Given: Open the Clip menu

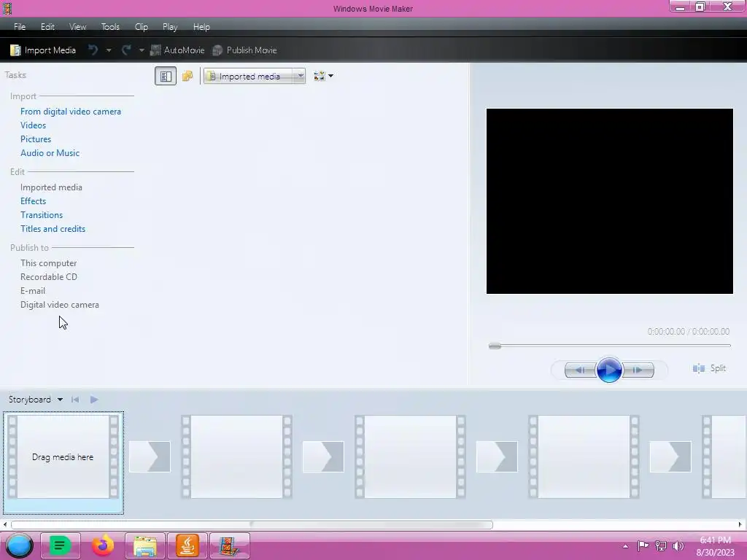Looking at the screenshot, I should [x=141, y=27].
